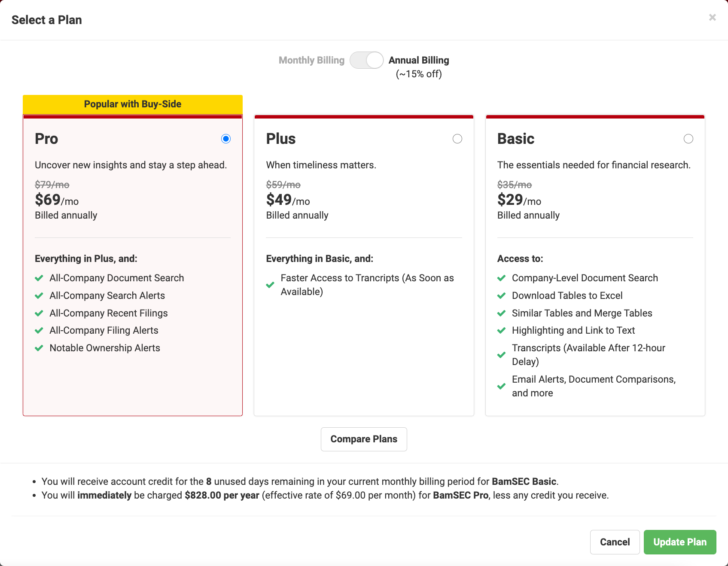Click the All-Company Document Search text

117,278
